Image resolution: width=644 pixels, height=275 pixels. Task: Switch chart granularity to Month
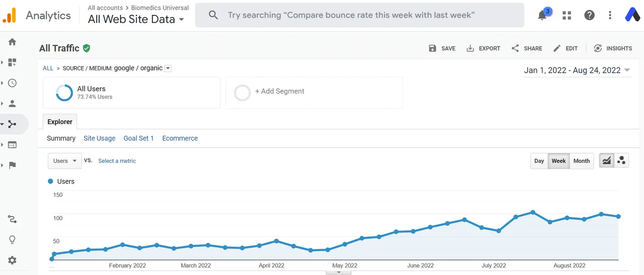pyautogui.click(x=581, y=161)
